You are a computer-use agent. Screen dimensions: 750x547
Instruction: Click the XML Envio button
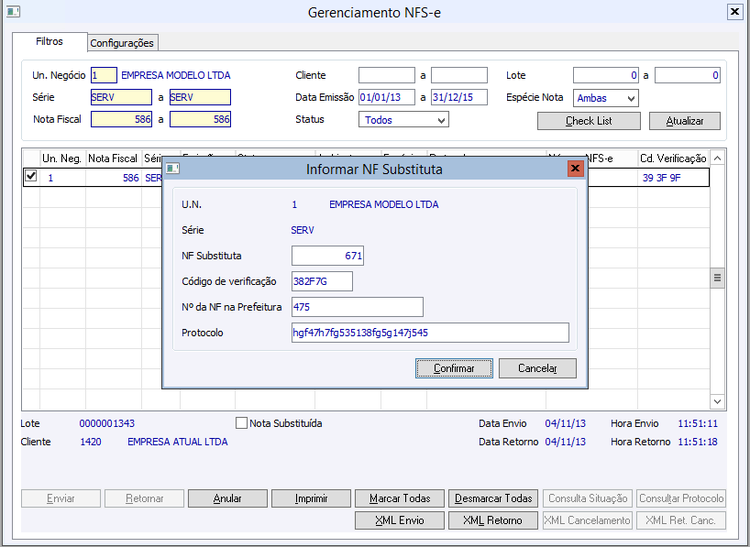point(399,520)
